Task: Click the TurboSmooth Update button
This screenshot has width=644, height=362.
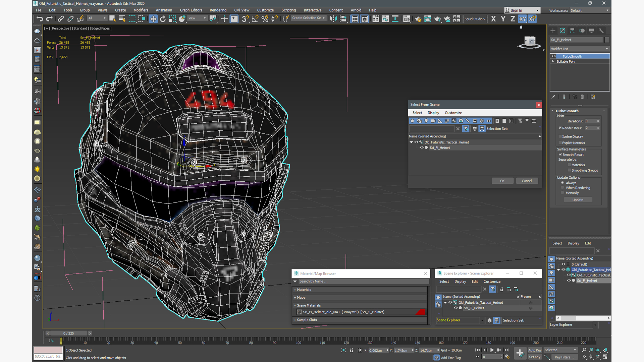Action: pos(578,200)
